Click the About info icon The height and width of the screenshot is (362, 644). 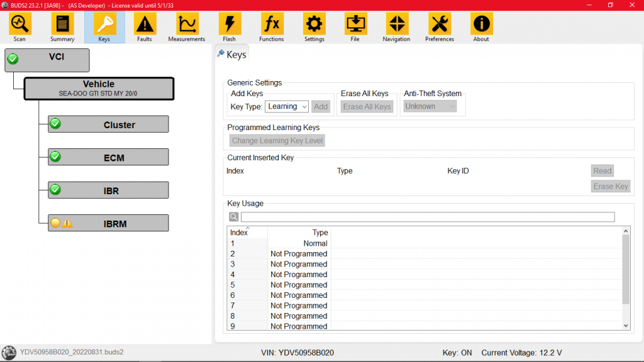[x=481, y=25]
